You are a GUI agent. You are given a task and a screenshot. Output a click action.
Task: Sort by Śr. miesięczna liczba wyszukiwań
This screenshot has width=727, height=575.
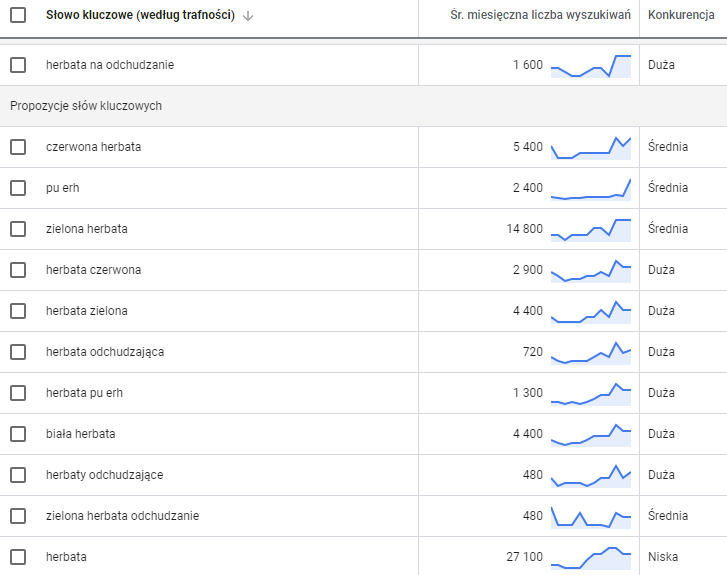click(540, 15)
